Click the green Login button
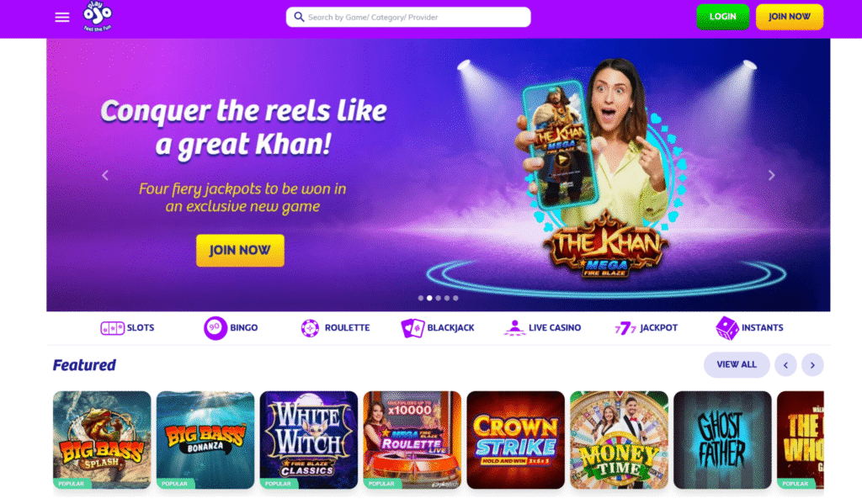This screenshot has height=504, width=862. point(722,17)
